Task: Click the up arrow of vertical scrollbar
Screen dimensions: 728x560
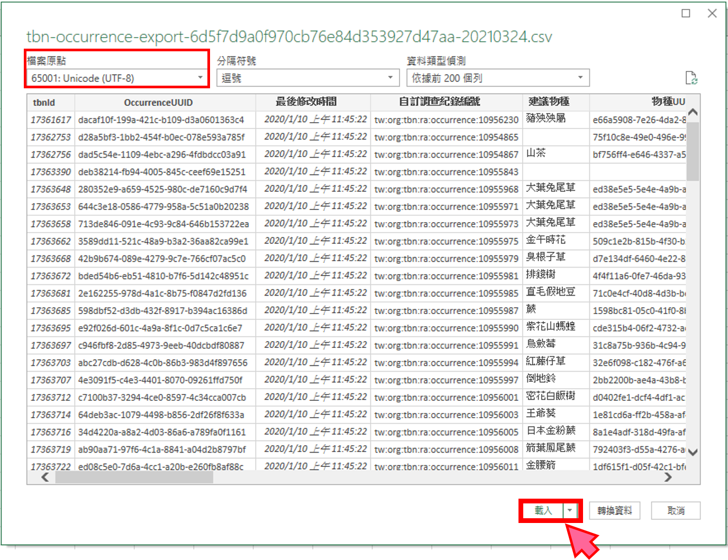Action: click(x=692, y=112)
